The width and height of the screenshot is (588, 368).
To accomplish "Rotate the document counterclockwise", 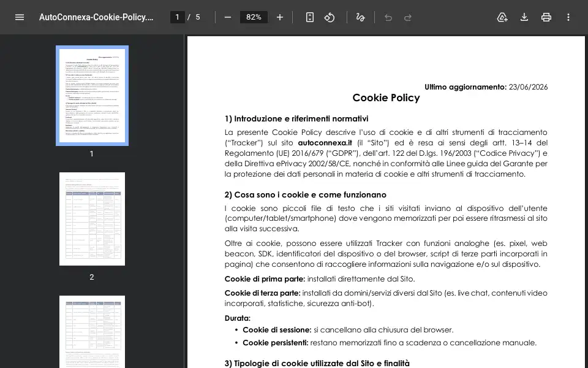I will pyautogui.click(x=330, y=17).
